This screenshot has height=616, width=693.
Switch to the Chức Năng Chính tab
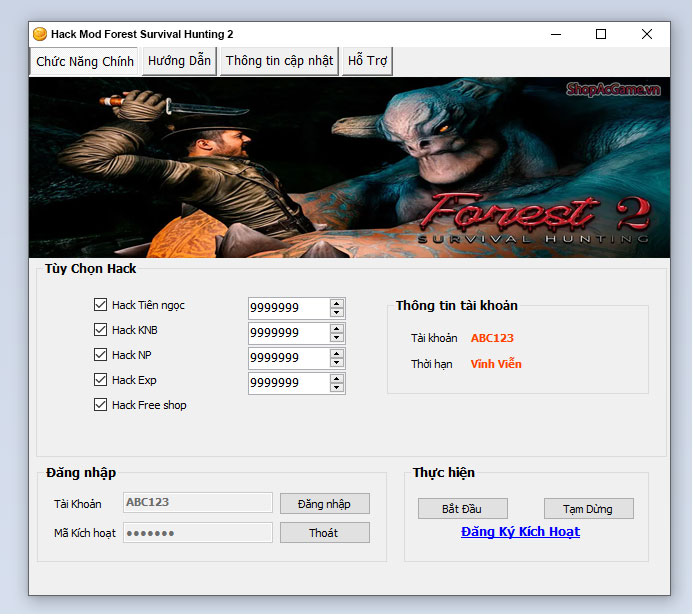[84, 61]
